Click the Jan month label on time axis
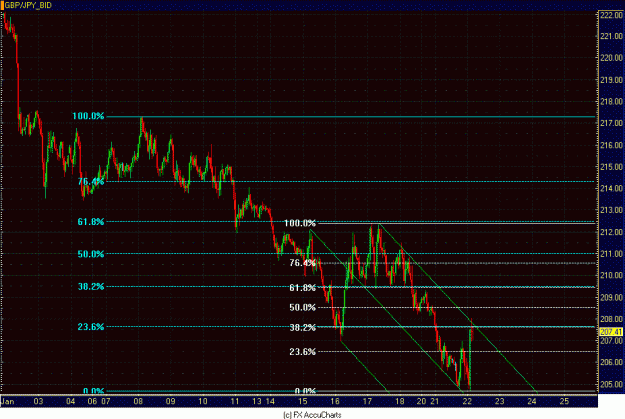The image size is (625, 419). click(8, 401)
